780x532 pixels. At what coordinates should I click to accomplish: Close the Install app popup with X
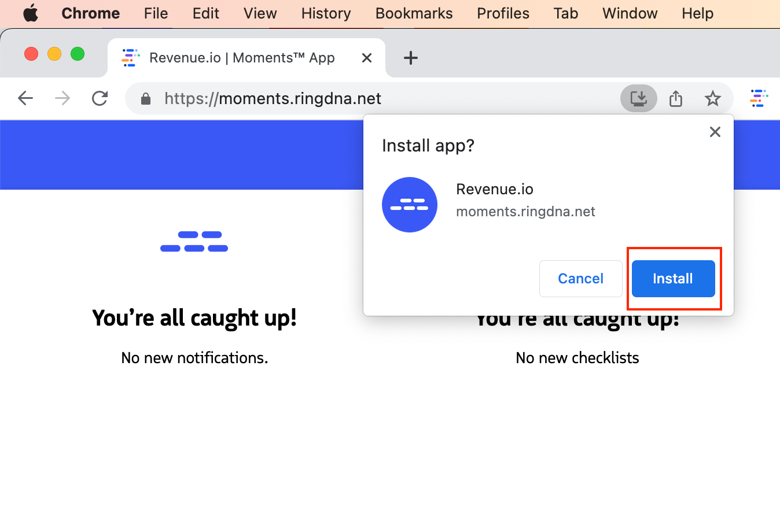pyautogui.click(x=715, y=132)
